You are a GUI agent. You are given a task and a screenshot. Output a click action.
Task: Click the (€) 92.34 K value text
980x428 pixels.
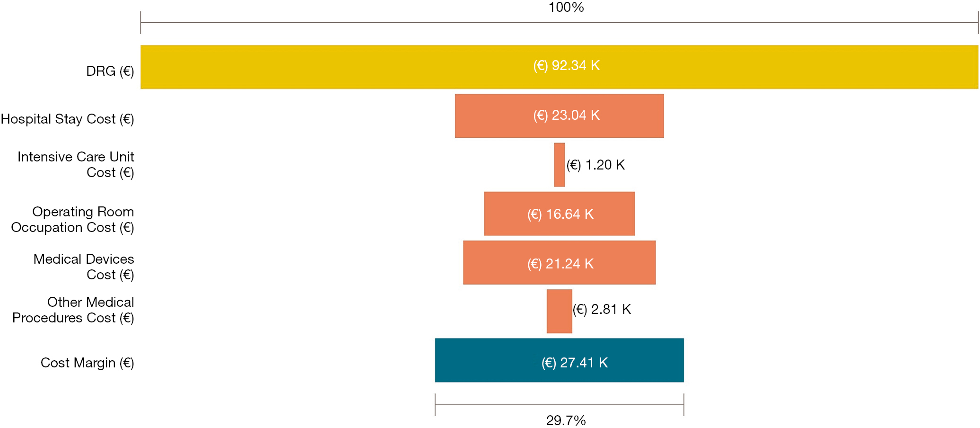pos(567,65)
